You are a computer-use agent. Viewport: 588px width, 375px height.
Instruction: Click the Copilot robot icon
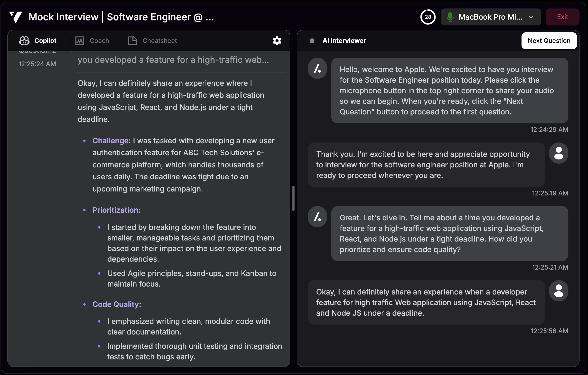[x=24, y=41]
